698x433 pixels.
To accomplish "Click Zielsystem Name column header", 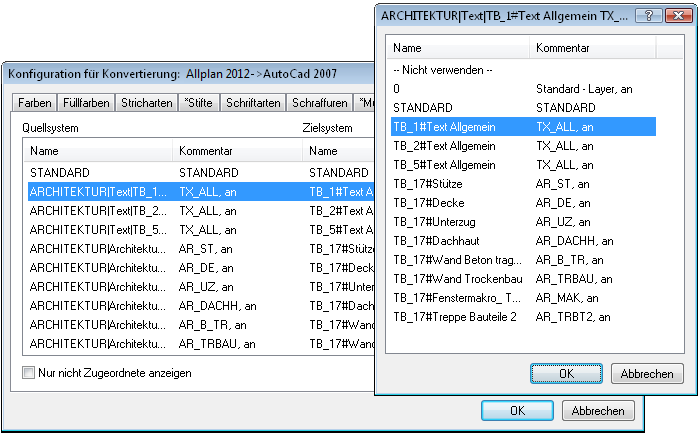I will (338, 151).
